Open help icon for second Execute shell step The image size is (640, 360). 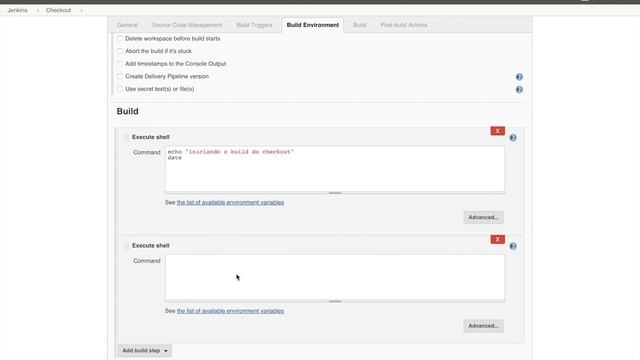pyautogui.click(x=513, y=246)
